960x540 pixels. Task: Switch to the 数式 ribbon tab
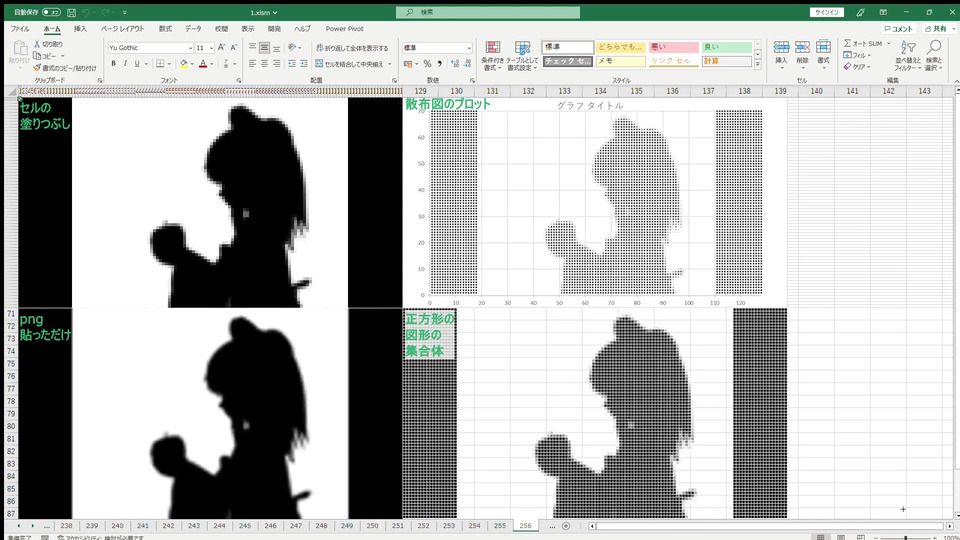coord(165,29)
